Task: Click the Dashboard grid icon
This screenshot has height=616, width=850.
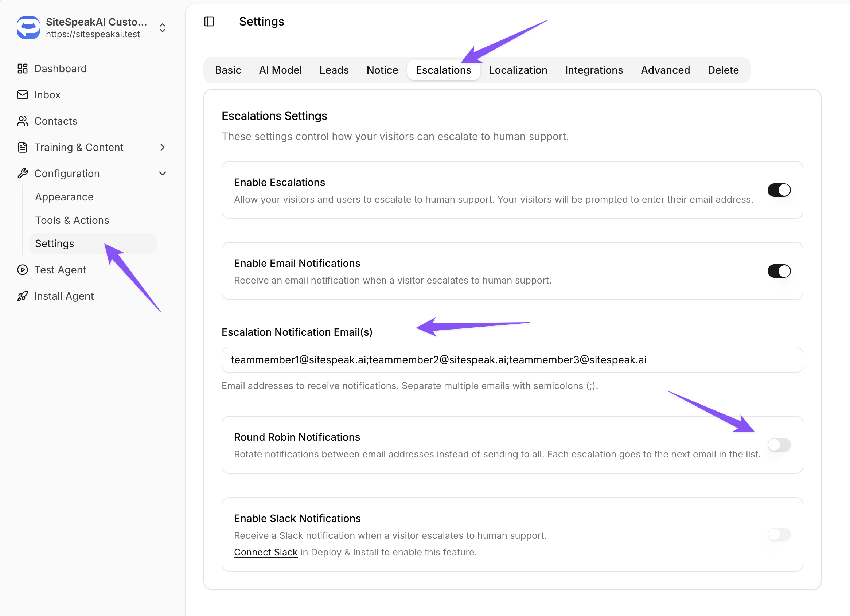Action: click(x=23, y=69)
